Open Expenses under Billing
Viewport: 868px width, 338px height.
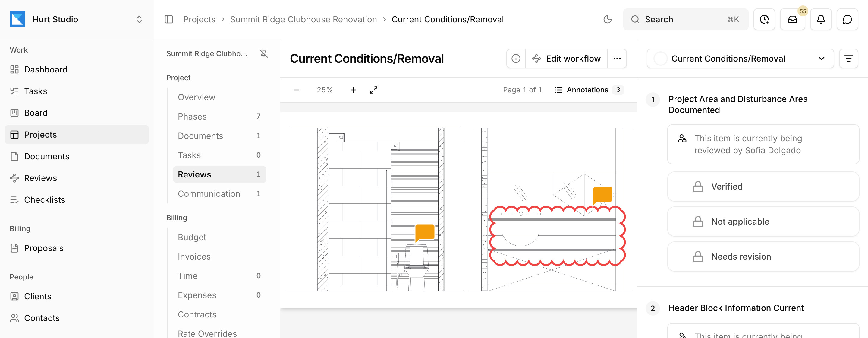tap(219, 295)
